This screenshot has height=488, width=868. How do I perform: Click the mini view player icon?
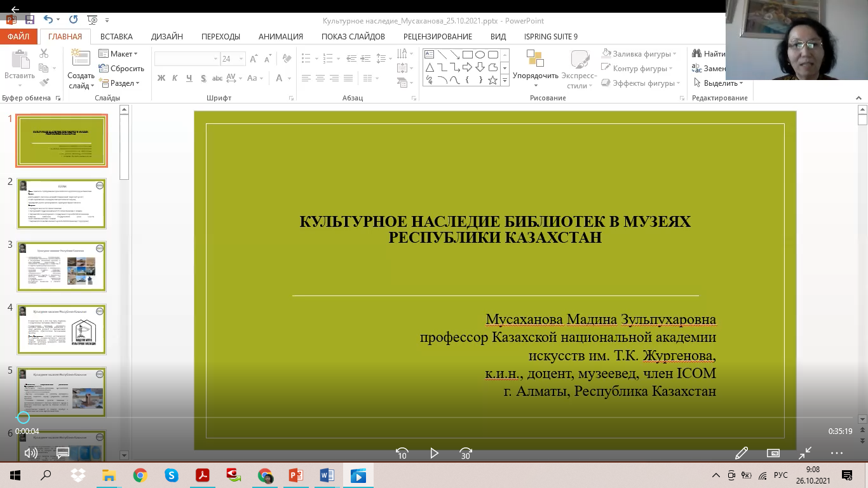(x=773, y=453)
